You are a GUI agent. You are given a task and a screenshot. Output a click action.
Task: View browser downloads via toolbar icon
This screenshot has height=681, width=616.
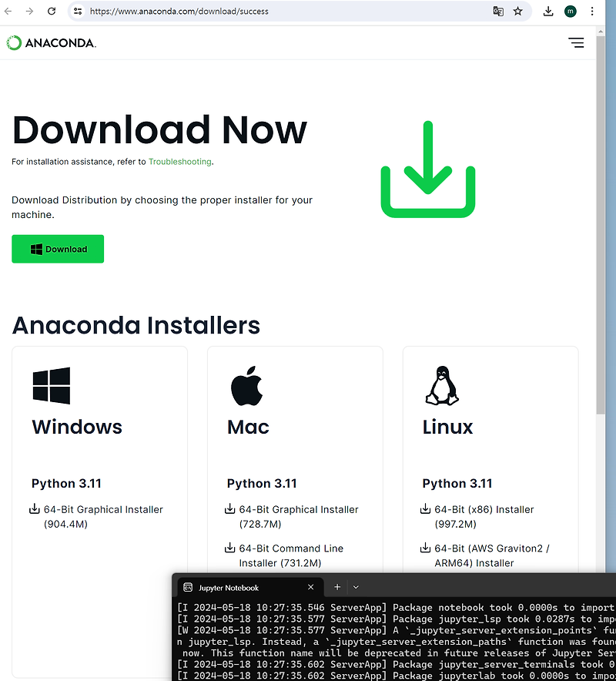[x=548, y=12]
